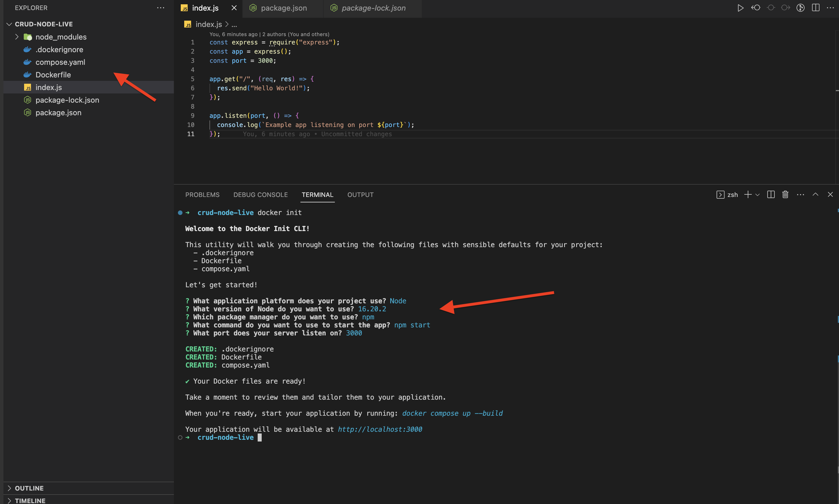Collapse the CRUD-NODE-LIVE project root
The height and width of the screenshot is (504, 839).
click(x=9, y=24)
